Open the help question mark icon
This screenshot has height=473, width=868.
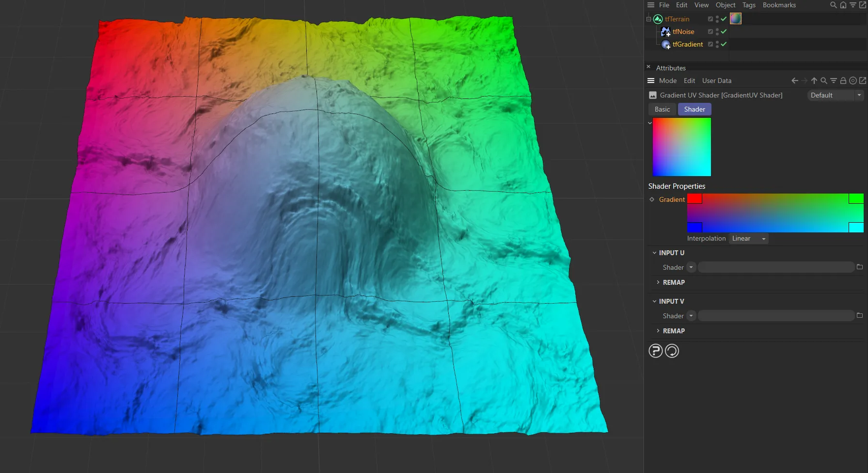[655, 351]
